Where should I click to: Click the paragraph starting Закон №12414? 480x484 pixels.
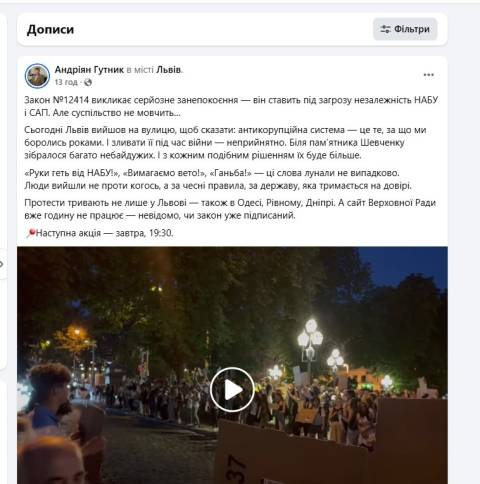pos(231,106)
